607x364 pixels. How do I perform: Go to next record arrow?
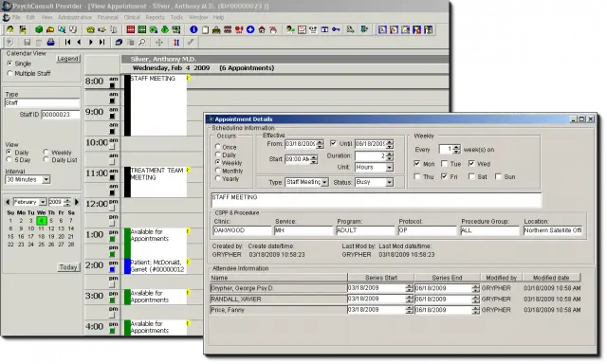point(91,42)
